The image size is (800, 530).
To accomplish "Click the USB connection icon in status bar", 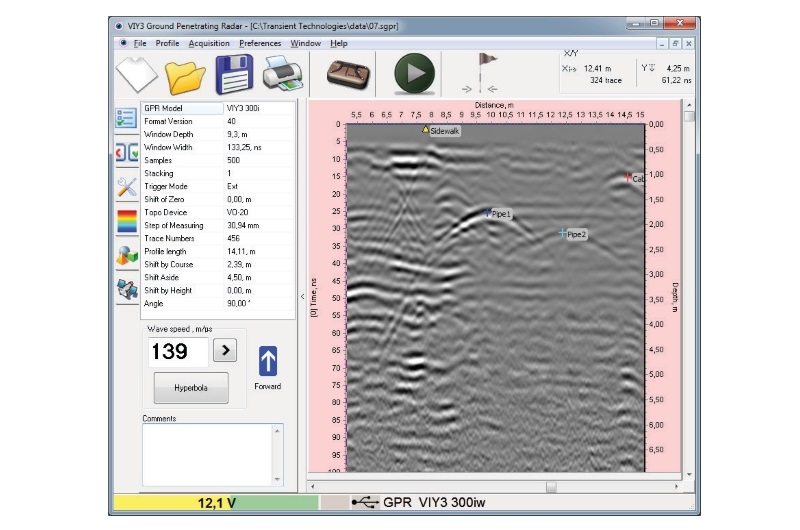I will [x=365, y=502].
